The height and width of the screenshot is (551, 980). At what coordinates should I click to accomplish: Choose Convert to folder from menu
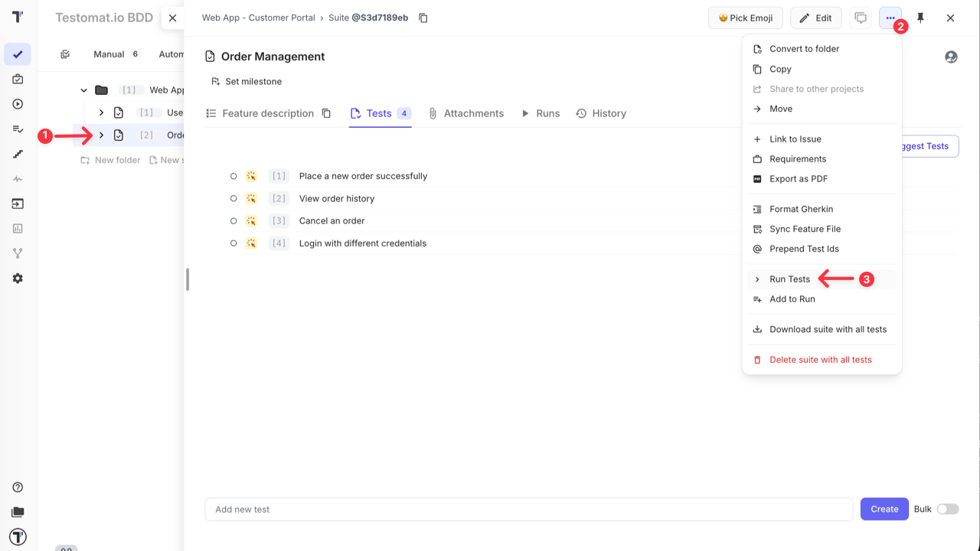822,49
